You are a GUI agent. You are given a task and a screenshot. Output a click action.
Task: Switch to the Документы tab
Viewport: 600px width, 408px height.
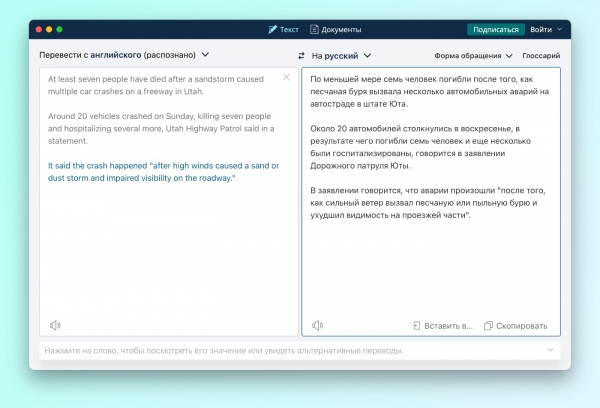tap(336, 29)
